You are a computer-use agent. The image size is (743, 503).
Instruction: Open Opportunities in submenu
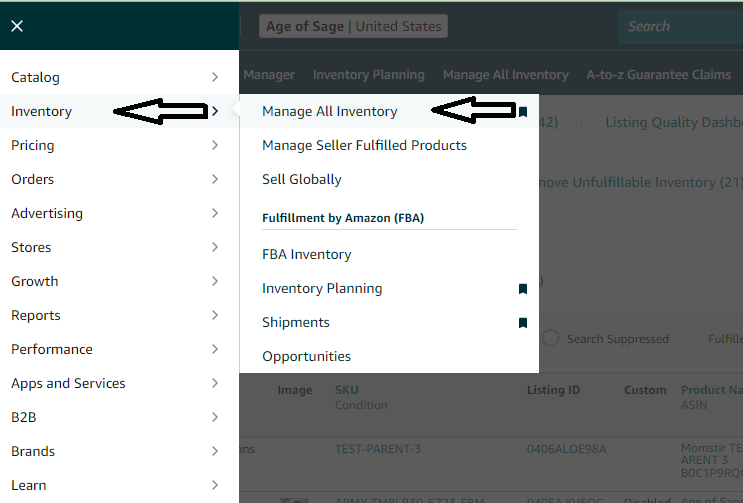[307, 357]
